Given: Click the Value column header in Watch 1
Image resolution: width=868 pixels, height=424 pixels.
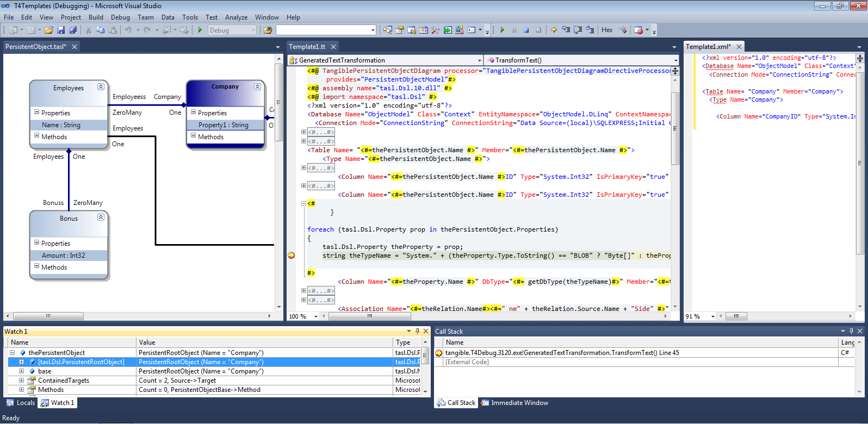Looking at the screenshot, I should tap(265, 342).
